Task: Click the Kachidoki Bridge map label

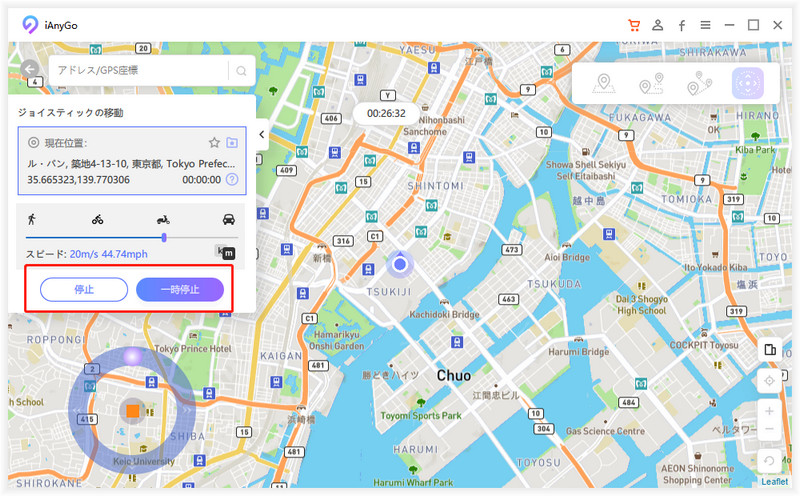Action: 444,314
